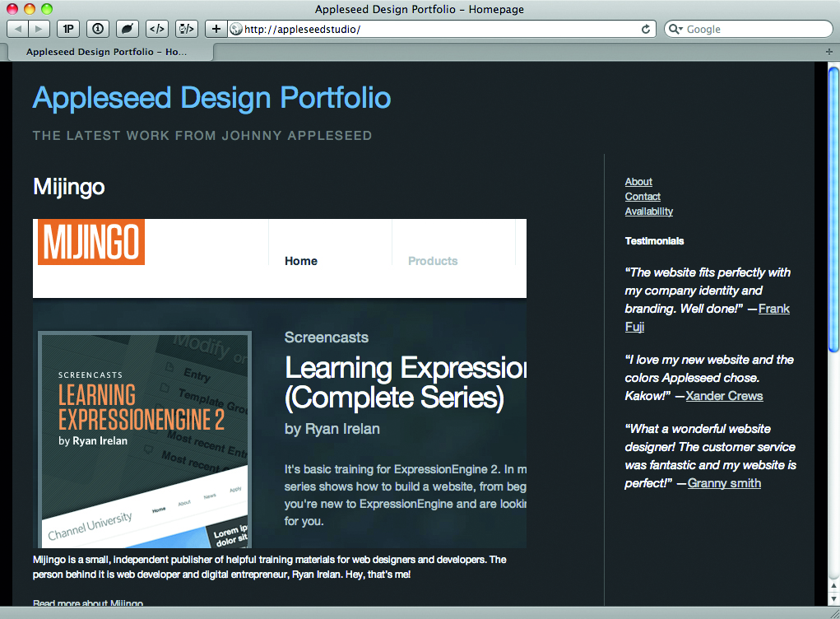Open the search magnifier dropdown in Google field

click(675, 29)
